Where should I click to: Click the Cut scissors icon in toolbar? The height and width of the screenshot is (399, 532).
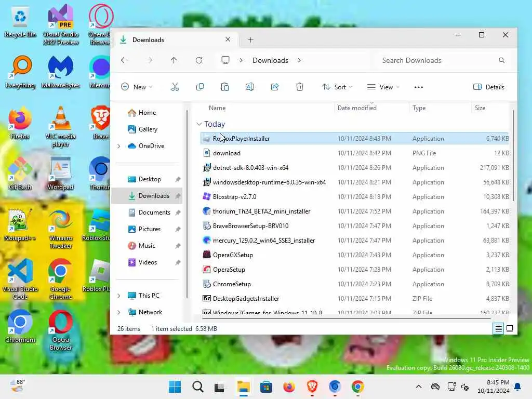[175, 87]
